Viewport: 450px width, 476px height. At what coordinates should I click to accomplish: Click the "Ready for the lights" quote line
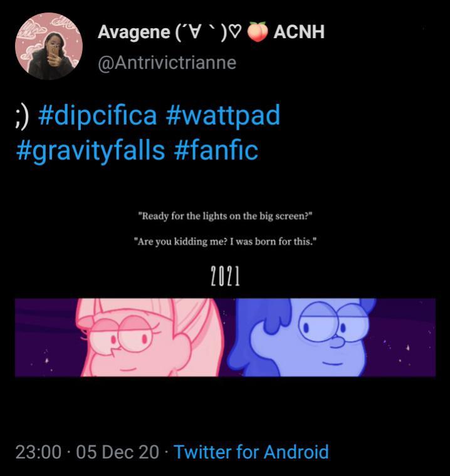[225, 217]
